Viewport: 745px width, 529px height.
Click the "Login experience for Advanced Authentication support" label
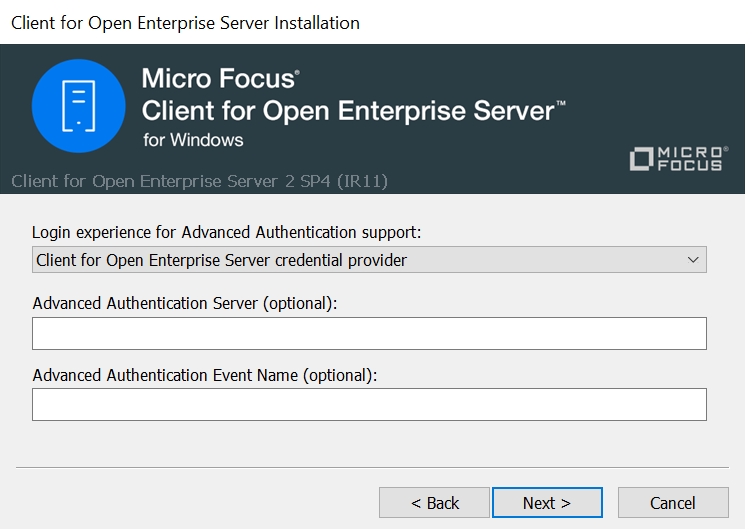click(227, 232)
